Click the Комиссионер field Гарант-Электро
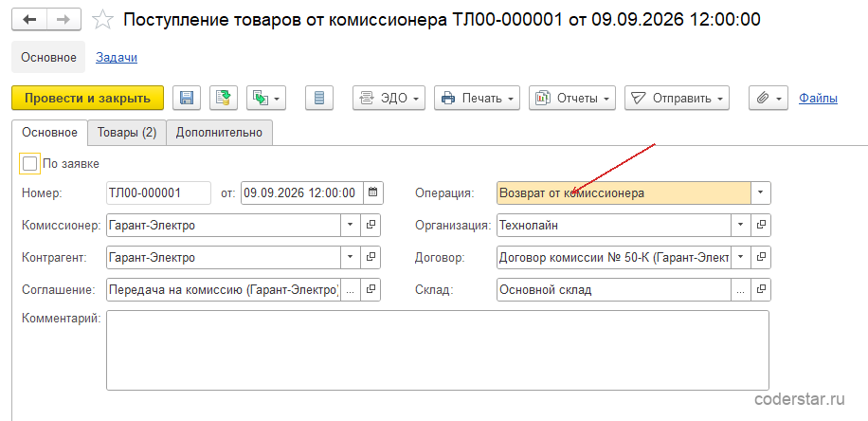Viewport: 868px width, 421px height. (223, 225)
